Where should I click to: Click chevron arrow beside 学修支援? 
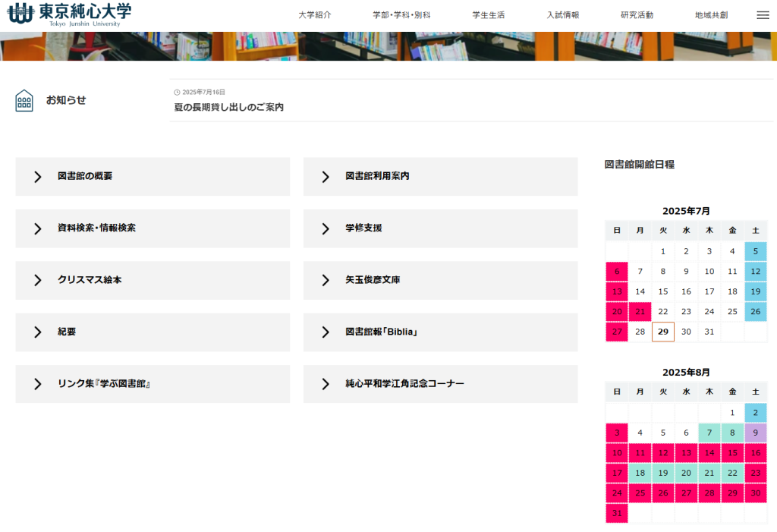(326, 228)
